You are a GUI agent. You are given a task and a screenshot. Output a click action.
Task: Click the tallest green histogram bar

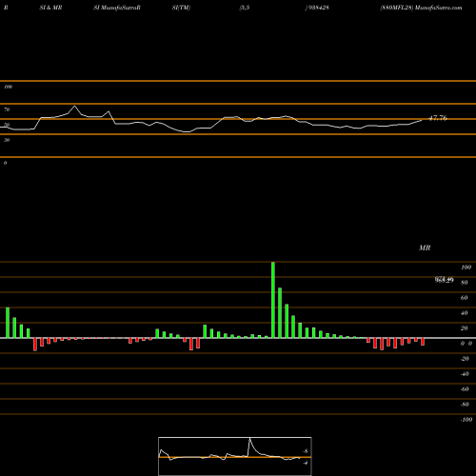click(273, 300)
